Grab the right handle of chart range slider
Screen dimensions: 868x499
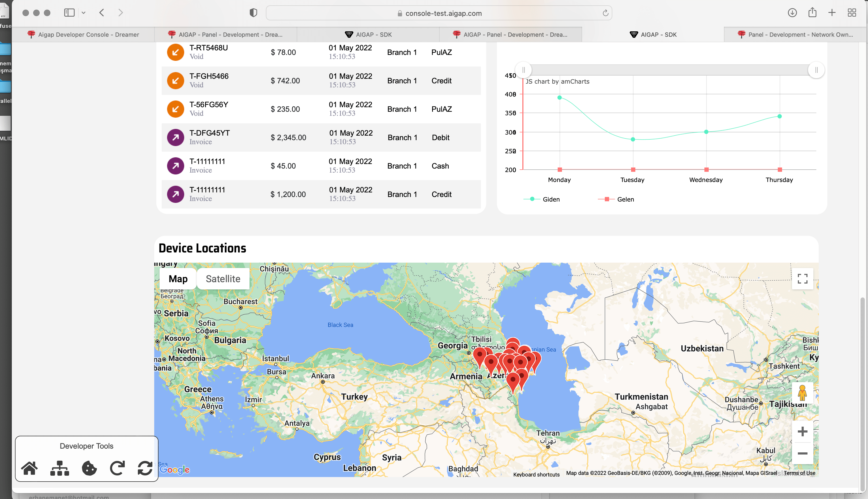[x=816, y=70]
